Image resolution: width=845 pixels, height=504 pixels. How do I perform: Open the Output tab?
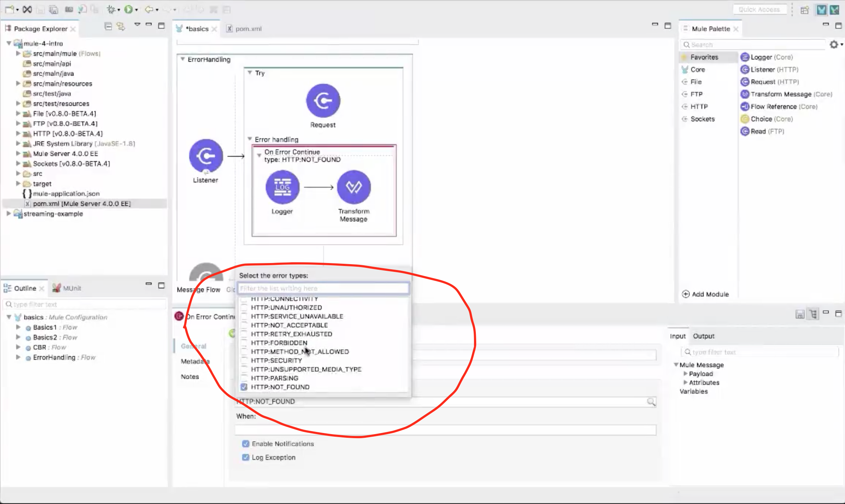pos(703,336)
